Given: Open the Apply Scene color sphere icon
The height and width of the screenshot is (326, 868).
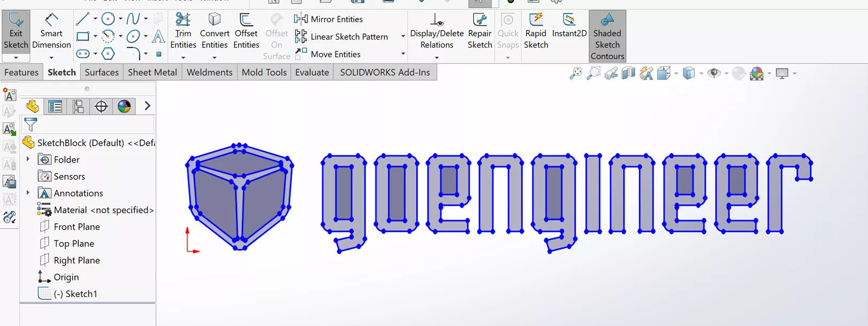Looking at the screenshot, I should (757, 74).
